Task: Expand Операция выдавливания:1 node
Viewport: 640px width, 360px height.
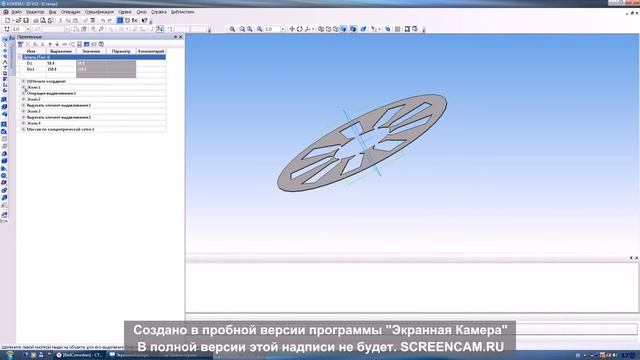Action: pos(24,93)
